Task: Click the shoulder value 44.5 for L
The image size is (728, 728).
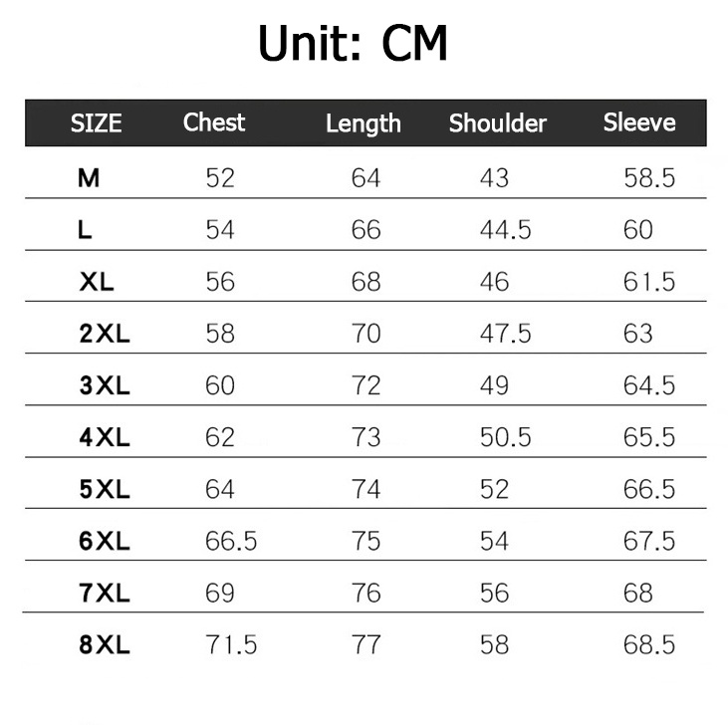Action: tap(505, 230)
